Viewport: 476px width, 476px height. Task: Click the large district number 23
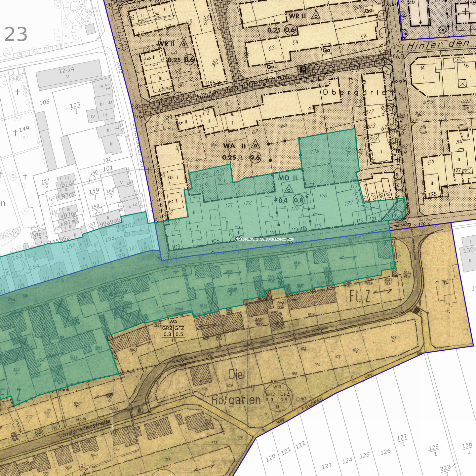point(16,34)
